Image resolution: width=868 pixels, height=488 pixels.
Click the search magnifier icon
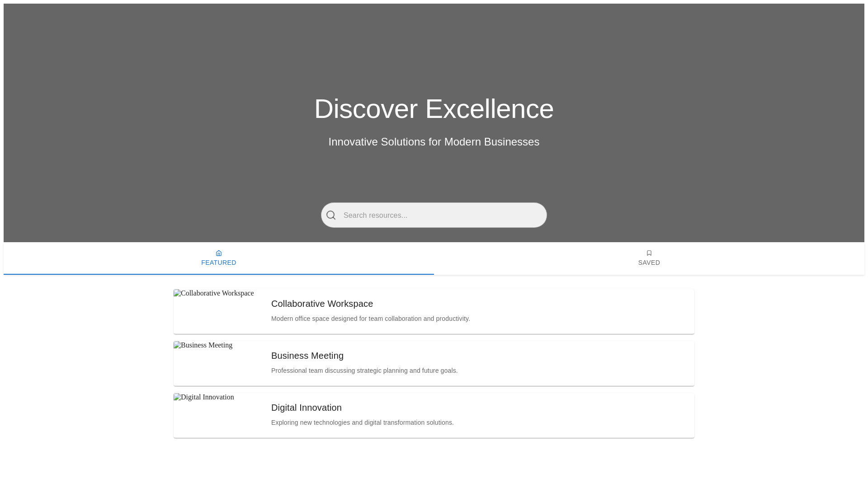click(331, 215)
